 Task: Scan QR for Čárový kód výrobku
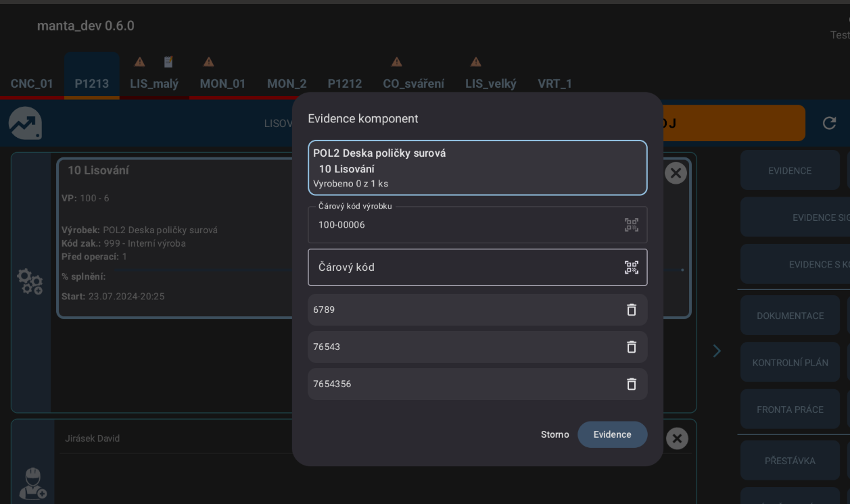[631, 225]
